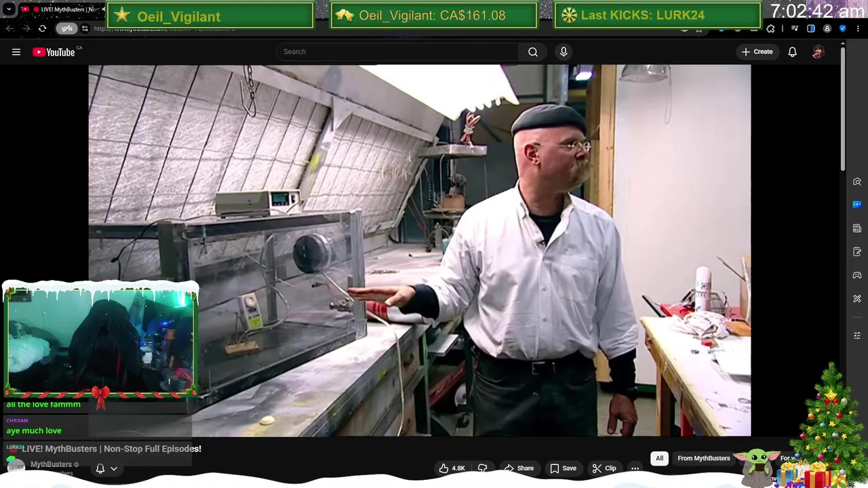The height and width of the screenshot is (488, 868).
Task: Click the video title 'LIVE! MythBusters | Non-Stop Full Episodes!'
Action: pyautogui.click(x=112, y=449)
